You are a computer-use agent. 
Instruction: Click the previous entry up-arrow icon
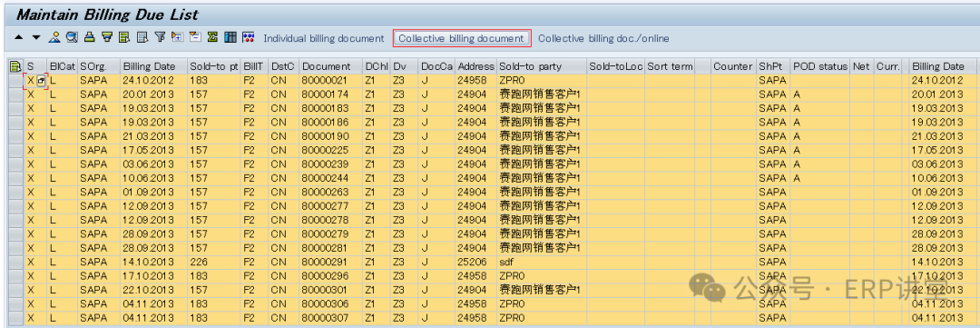pos(19,37)
